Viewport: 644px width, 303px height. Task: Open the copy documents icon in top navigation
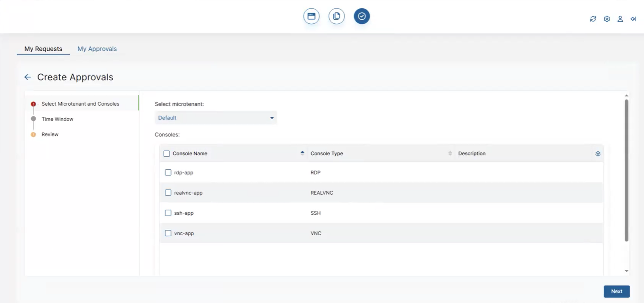pos(336,16)
